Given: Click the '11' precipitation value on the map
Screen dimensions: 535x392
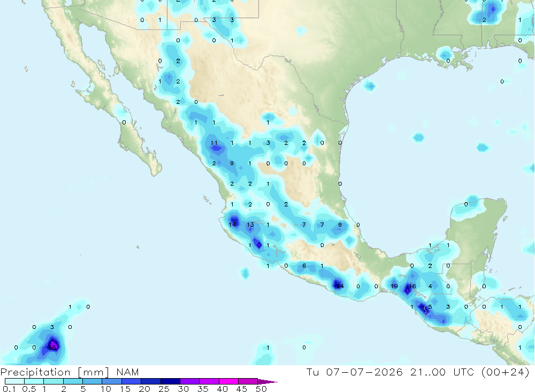Looking at the screenshot, I should (214, 143).
